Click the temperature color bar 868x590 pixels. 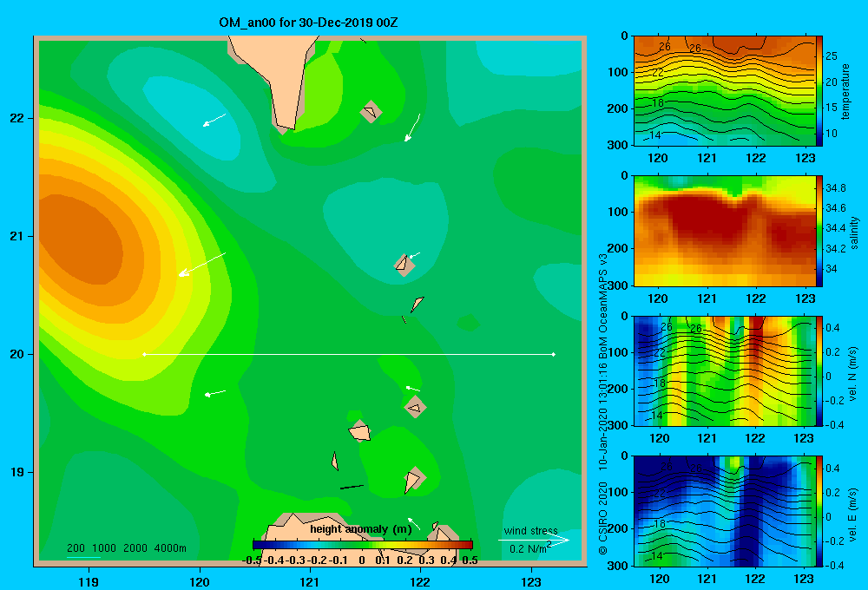(819, 91)
